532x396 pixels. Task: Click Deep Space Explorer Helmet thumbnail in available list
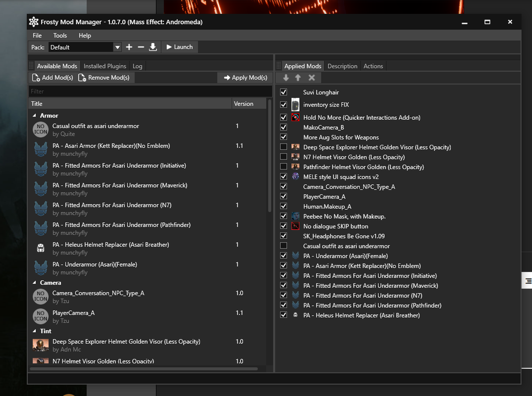click(41, 345)
